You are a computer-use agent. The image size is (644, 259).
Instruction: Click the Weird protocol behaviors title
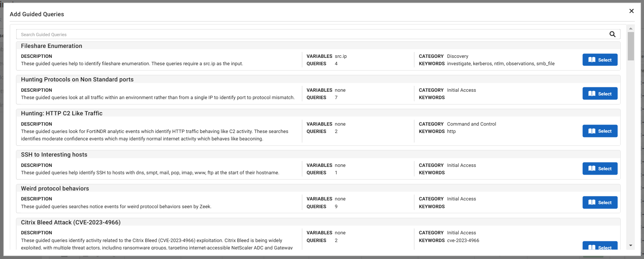(x=55, y=189)
